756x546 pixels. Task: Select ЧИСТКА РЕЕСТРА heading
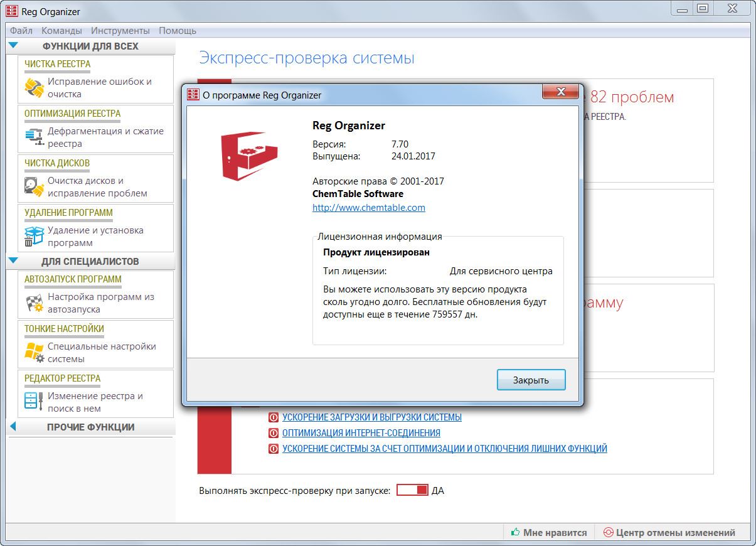(58, 64)
